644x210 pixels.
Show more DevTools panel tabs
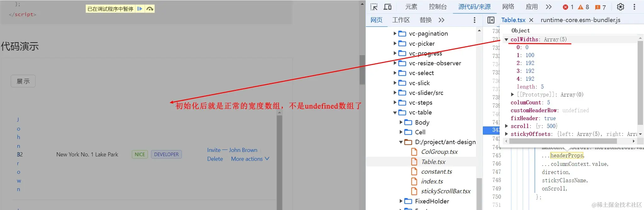[x=549, y=7]
